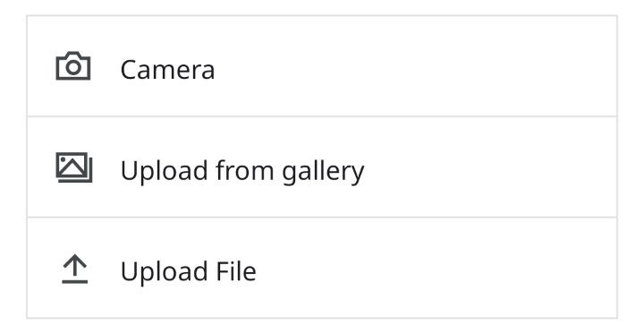Viewport: 644px width, 334px height.
Task: Click the word "File" in the third option
Action: 236,271
